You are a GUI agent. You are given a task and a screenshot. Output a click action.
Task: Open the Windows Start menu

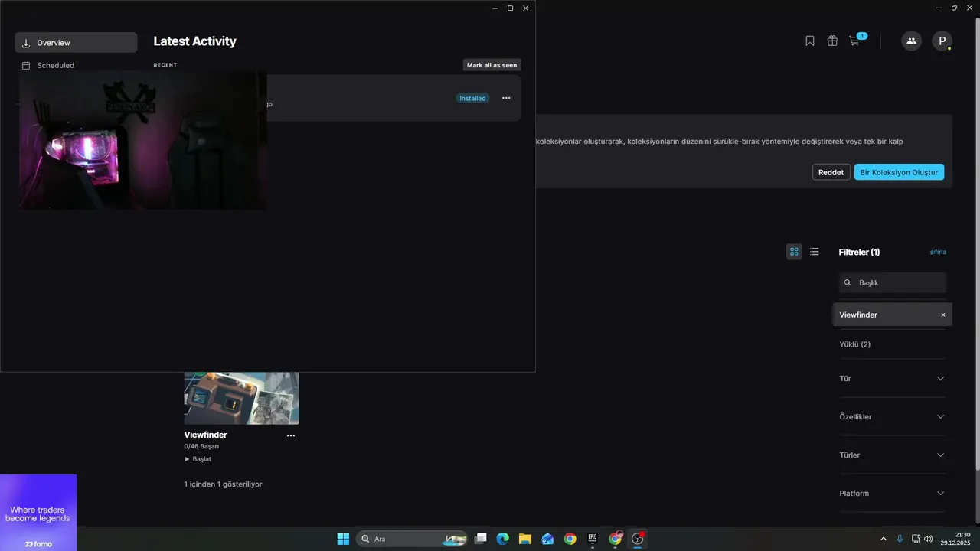(x=343, y=539)
